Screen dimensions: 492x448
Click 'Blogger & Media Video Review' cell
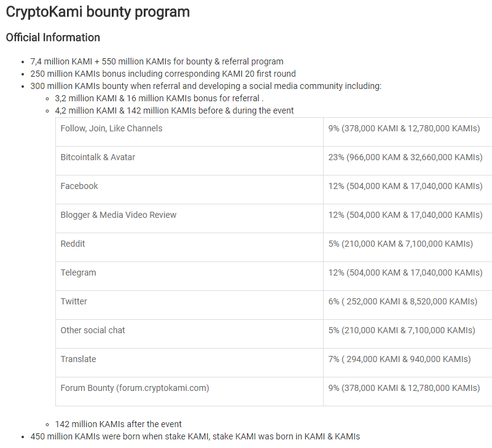pos(189,218)
